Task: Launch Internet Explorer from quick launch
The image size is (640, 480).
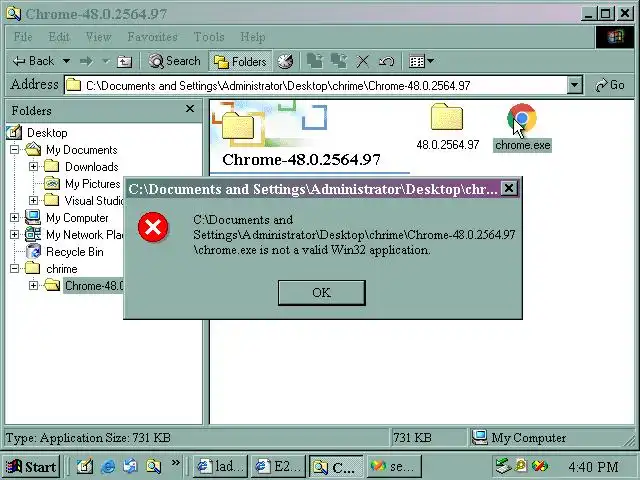Action: [107, 466]
